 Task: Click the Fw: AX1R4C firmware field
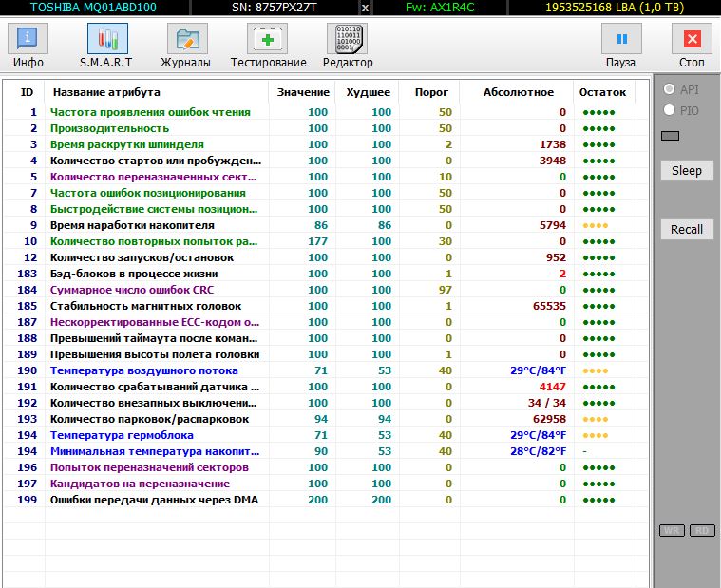440,8
